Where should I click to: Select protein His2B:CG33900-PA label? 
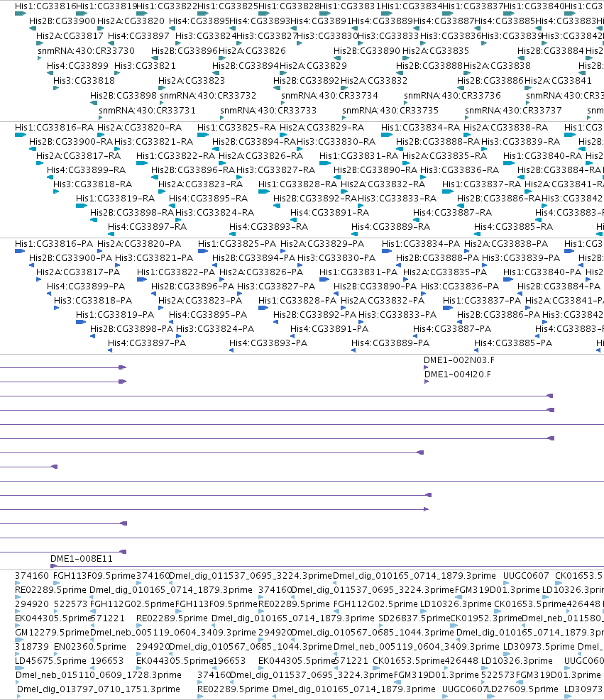70,258
